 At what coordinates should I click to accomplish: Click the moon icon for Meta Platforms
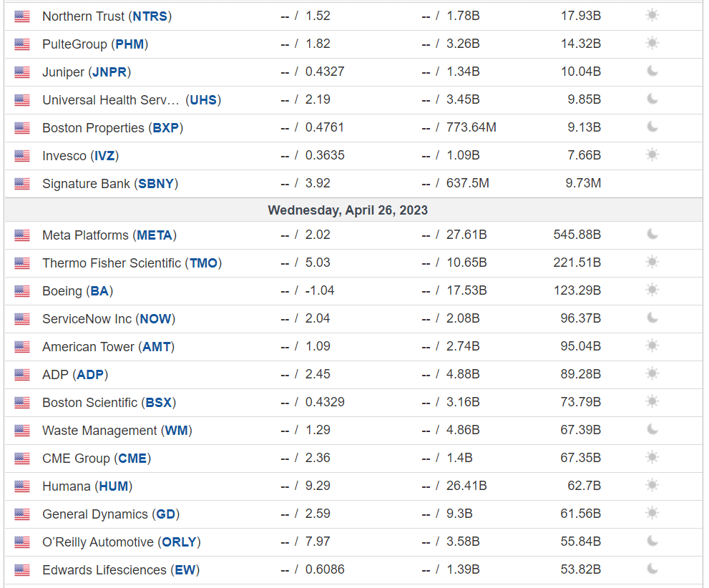[652, 234]
